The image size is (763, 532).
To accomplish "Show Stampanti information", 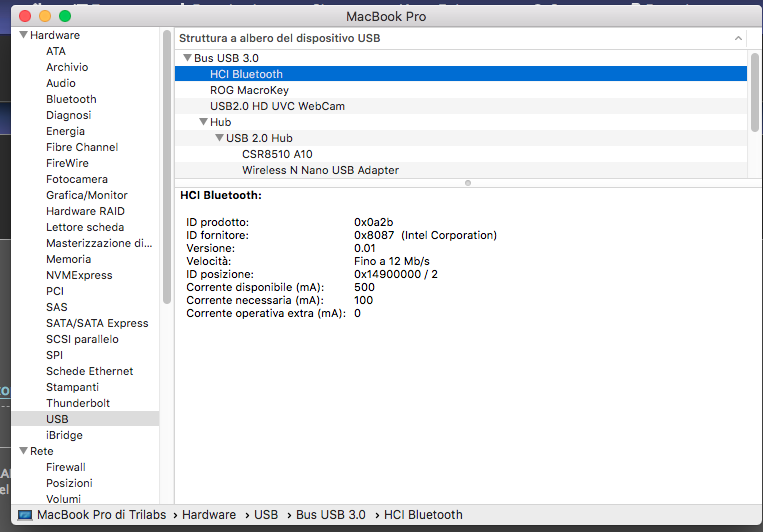I will pyautogui.click(x=73, y=387).
